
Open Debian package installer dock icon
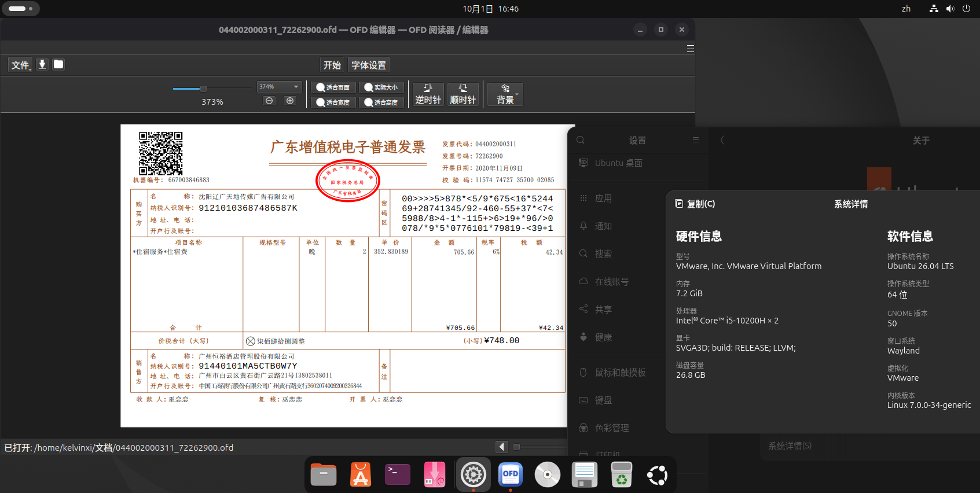[435, 474]
